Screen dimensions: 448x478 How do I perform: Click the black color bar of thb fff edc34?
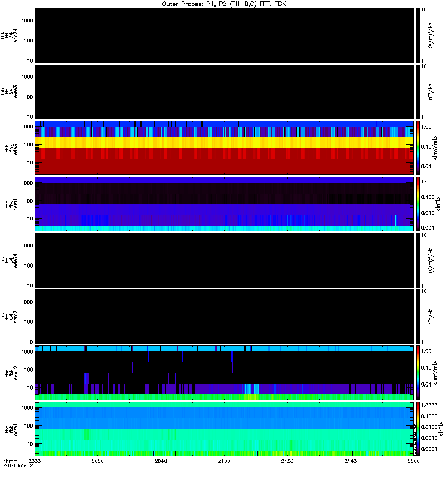(x=418, y=35)
